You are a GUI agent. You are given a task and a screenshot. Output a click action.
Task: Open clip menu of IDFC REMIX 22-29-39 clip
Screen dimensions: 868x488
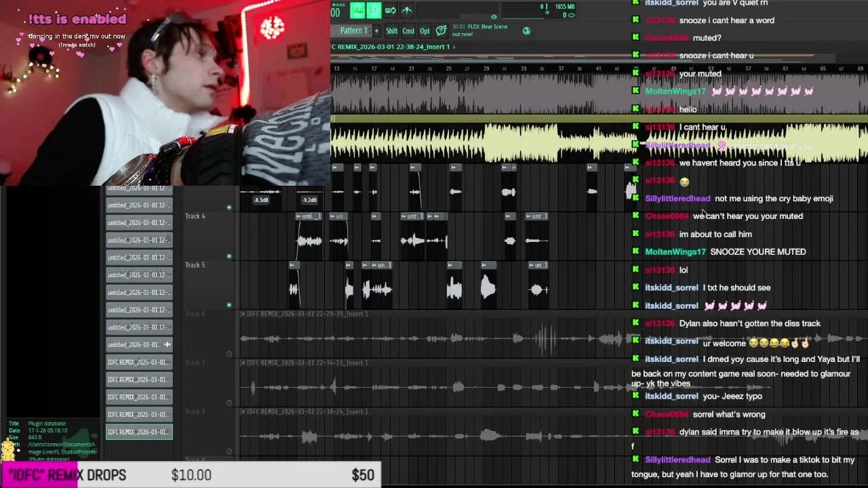(243, 314)
